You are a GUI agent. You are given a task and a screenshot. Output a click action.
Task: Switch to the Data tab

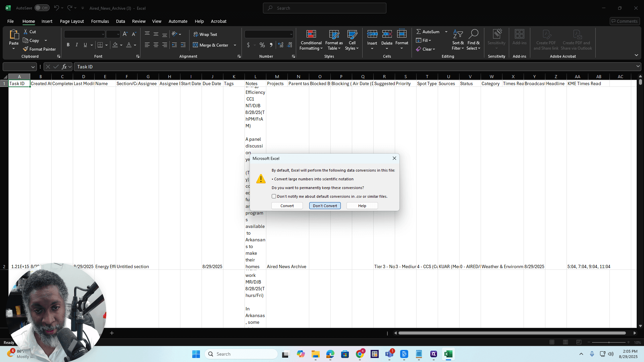point(120,21)
